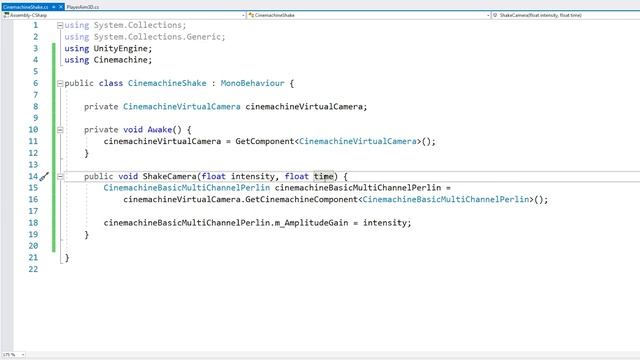Collapse the using directives block on line 1

(x=60, y=25)
